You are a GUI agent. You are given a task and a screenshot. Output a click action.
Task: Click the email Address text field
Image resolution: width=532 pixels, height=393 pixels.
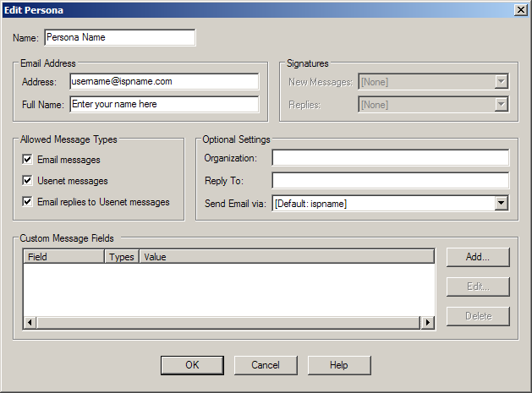point(164,82)
